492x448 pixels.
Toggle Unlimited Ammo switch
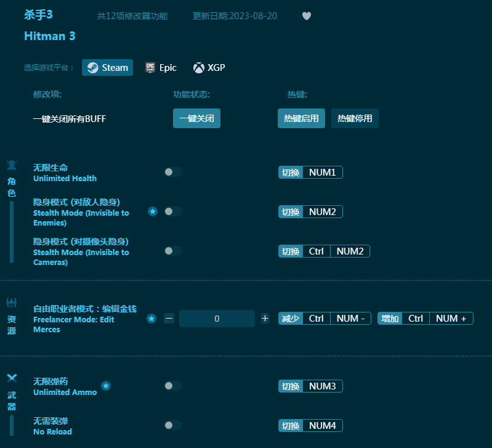pyautogui.click(x=173, y=386)
